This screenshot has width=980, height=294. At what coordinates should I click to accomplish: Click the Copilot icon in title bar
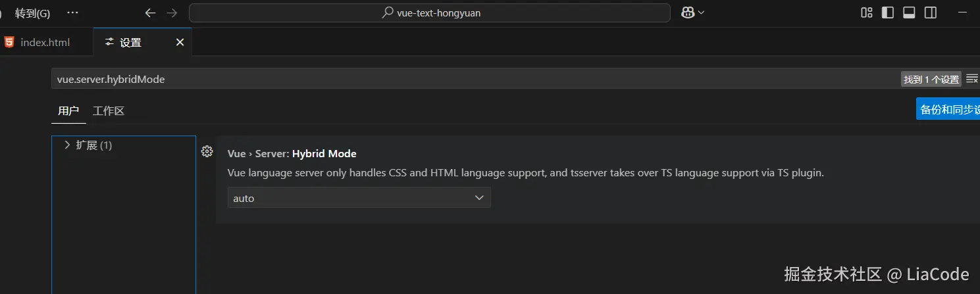pyautogui.click(x=688, y=12)
